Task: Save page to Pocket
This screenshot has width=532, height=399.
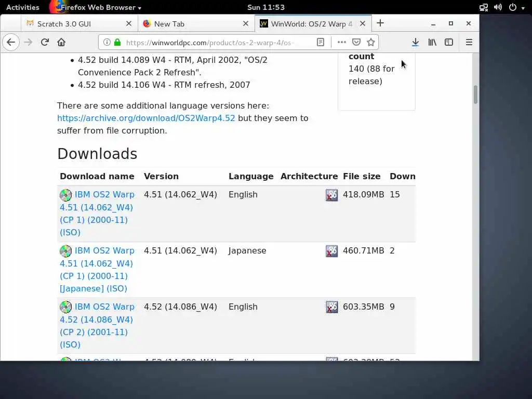Action: [x=356, y=43]
